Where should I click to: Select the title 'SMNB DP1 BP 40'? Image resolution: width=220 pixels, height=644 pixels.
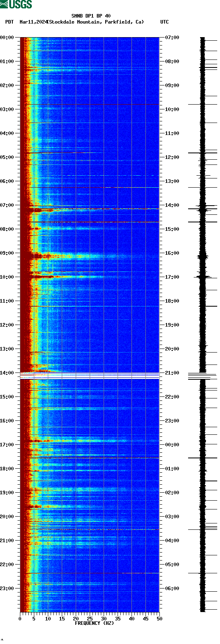click(91, 16)
